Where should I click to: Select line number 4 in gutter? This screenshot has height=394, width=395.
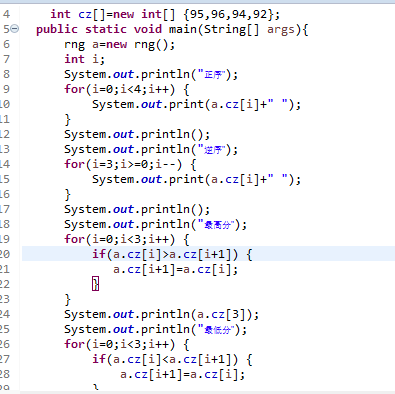pos(6,14)
